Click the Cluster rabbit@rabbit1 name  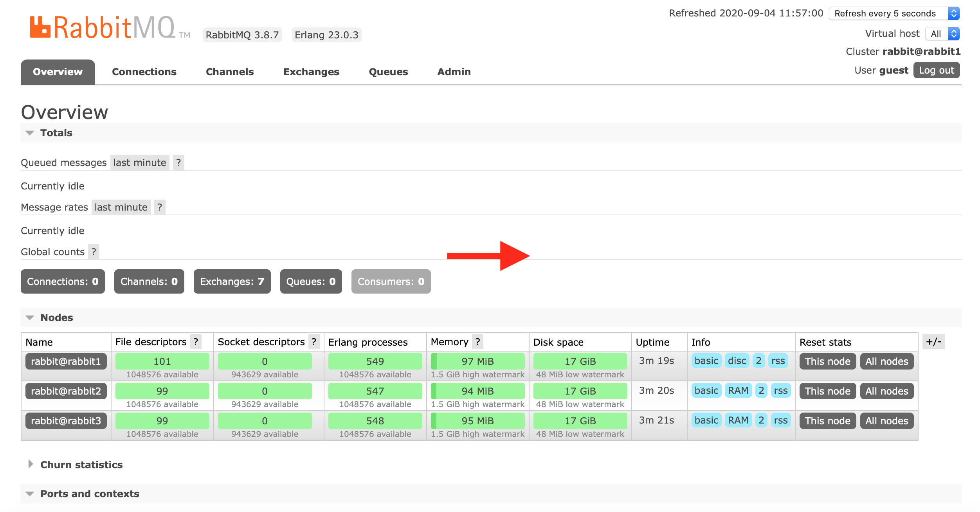922,51
